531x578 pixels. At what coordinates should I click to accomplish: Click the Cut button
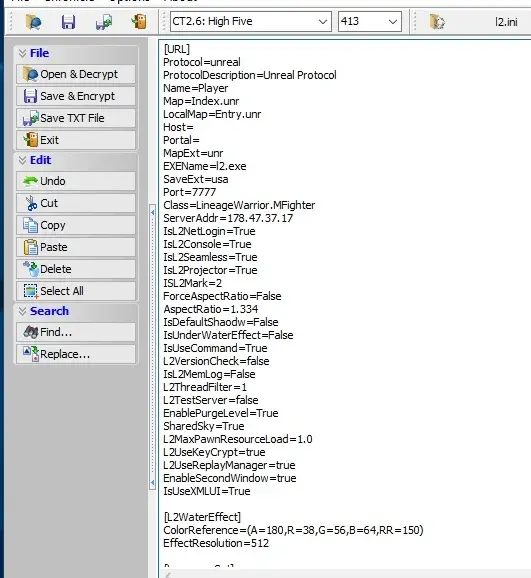pos(76,203)
